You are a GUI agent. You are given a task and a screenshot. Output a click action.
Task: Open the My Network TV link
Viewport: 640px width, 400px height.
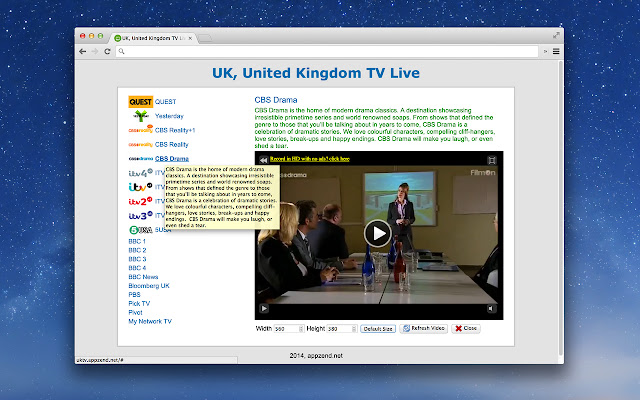point(150,322)
